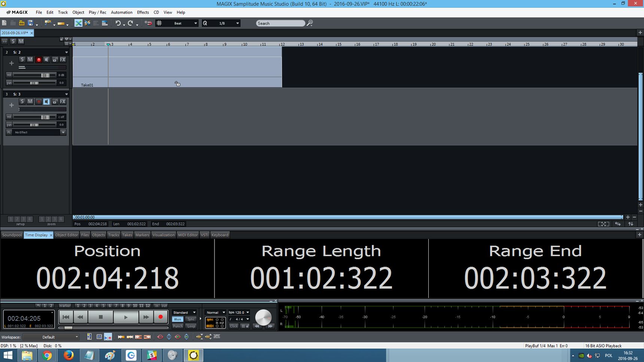Toggle speaker monitoring on track S: 3
Image resolution: width=644 pixels, height=362 pixels.
(46, 101)
